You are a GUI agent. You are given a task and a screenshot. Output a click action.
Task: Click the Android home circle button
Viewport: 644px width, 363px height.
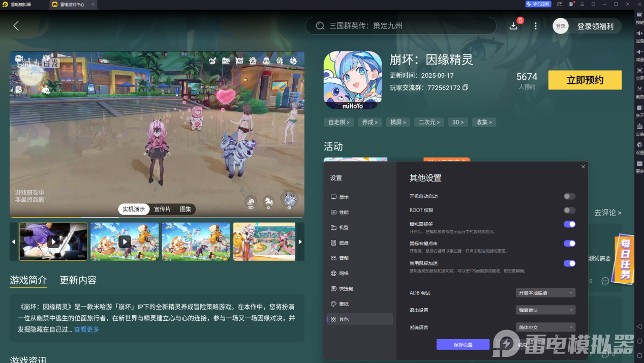[x=639, y=341]
